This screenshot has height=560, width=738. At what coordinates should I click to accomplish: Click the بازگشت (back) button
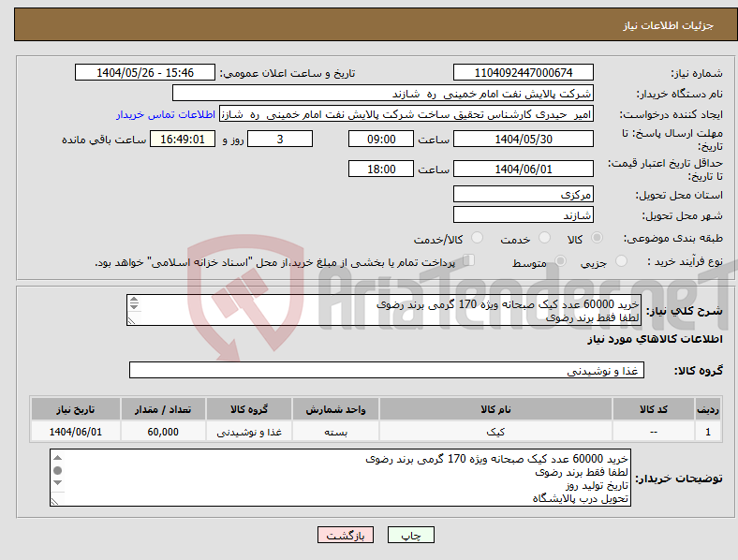coord(346,535)
